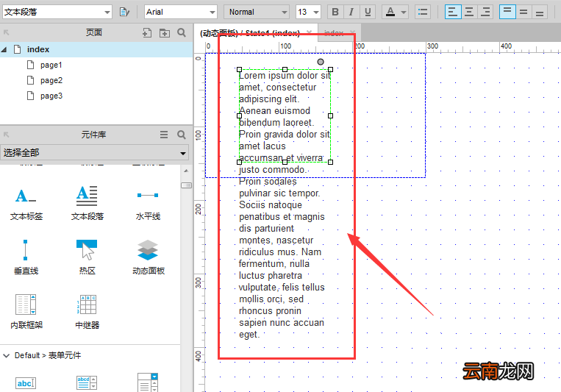Open the Normal font weight dropdown
The image size is (561, 392).
(x=257, y=12)
